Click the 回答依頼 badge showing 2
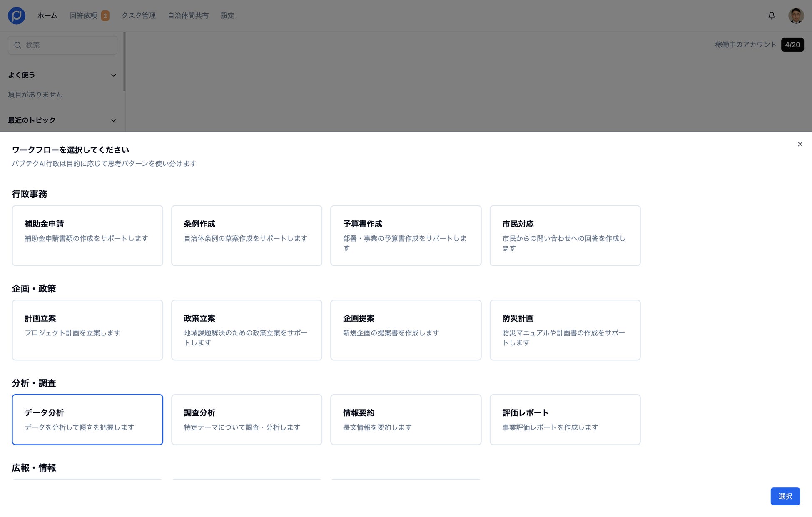812x517 pixels. (x=105, y=16)
